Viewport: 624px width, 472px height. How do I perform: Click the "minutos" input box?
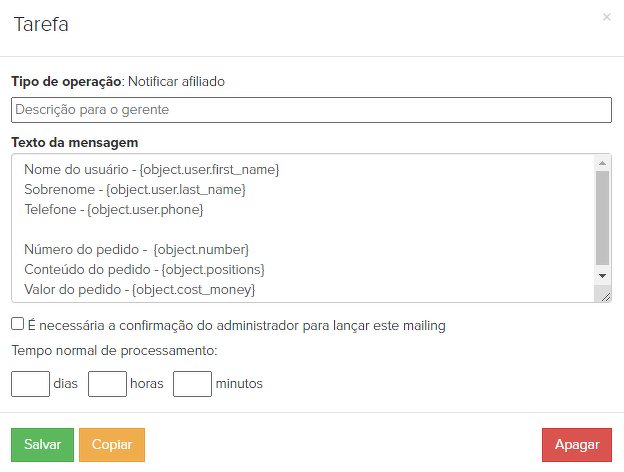tap(192, 383)
